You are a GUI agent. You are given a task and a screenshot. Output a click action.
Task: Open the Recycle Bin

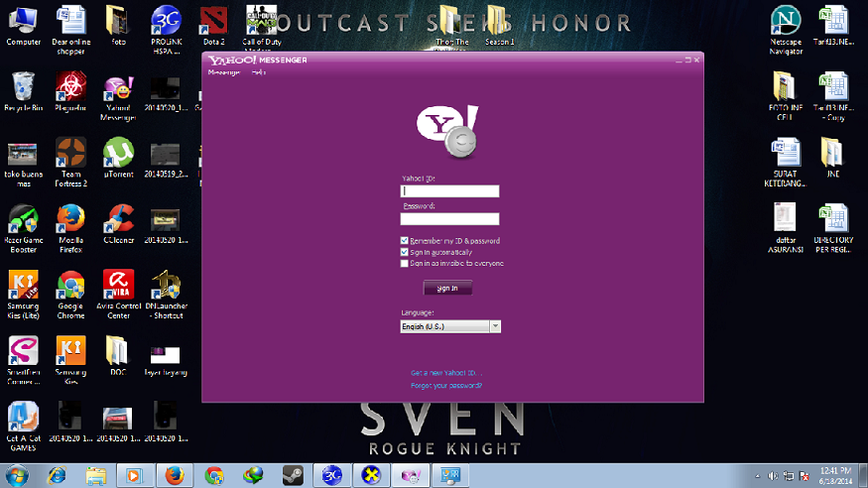[x=23, y=91]
